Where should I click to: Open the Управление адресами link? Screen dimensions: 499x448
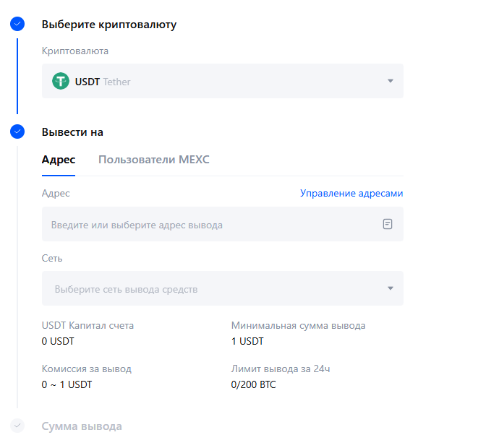pyautogui.click(x=351, y=194)
